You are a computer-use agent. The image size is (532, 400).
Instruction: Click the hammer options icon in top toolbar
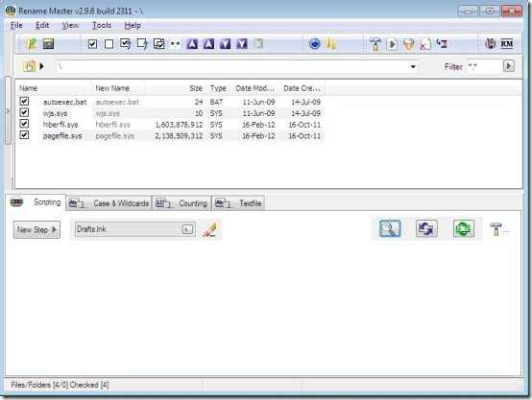(x=375, y=44)
